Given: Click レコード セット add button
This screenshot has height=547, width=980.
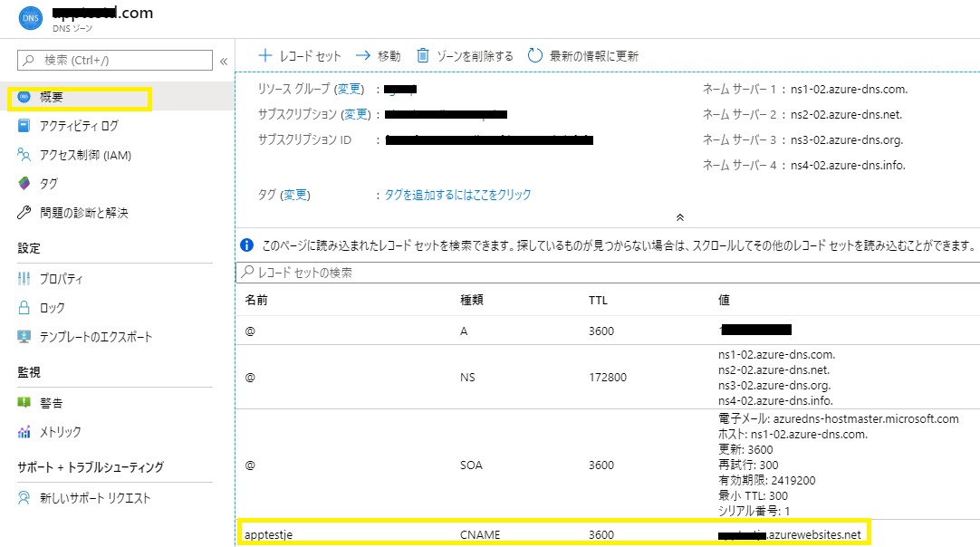Looking at the screenshot, I should pyautogui.click(x=300, y=56).
